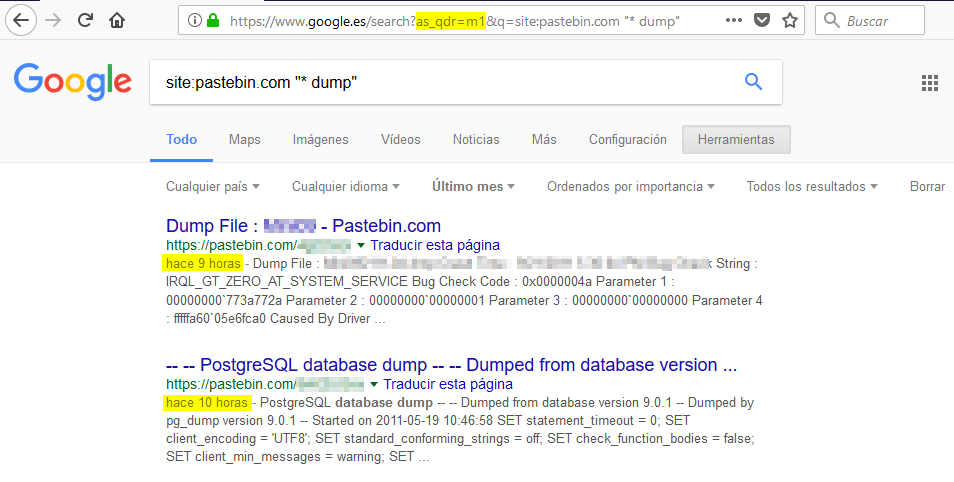The width and height of the screenshot is (954, 482).
Task: Go to browser home page icon
Action: tap(117, 20)
